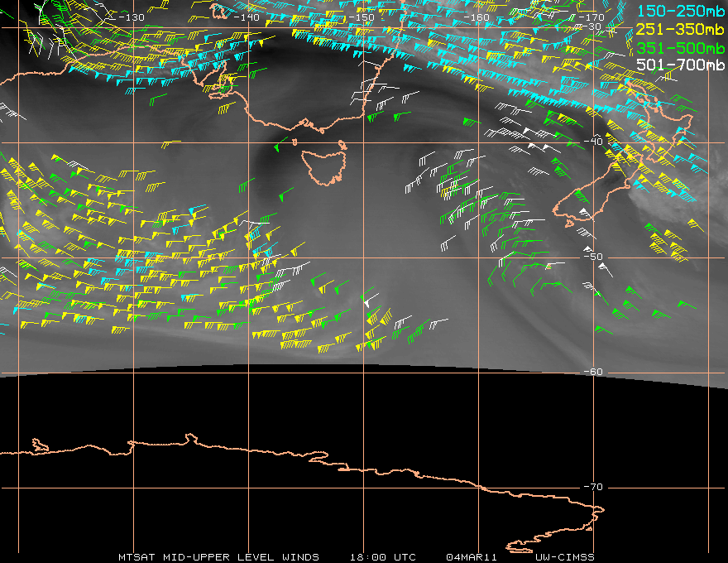Click the green 351-500mb legend label
Viewport: 728px width, 563px height.
681,46
